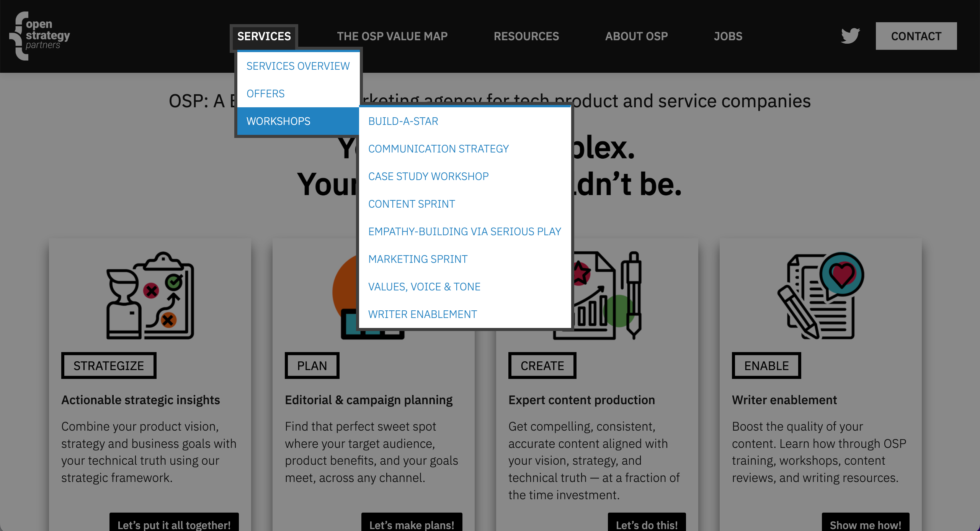
Task: Click the Create chart and pen illustration
Action: 609,296
